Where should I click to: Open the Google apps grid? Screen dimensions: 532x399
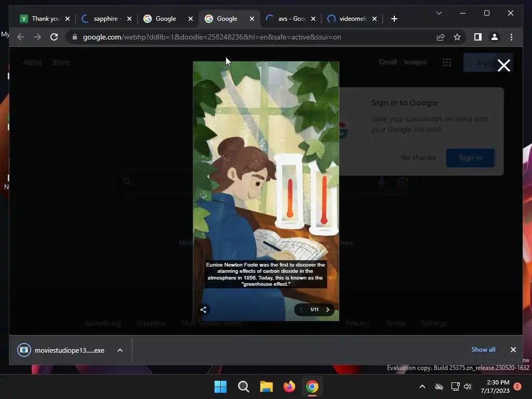tap(447, 62)
